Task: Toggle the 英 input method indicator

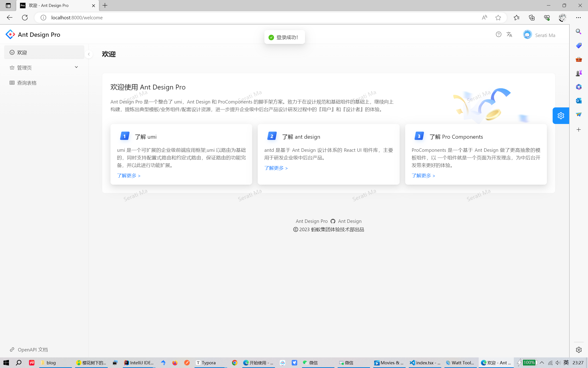Action: pos(566,363)
